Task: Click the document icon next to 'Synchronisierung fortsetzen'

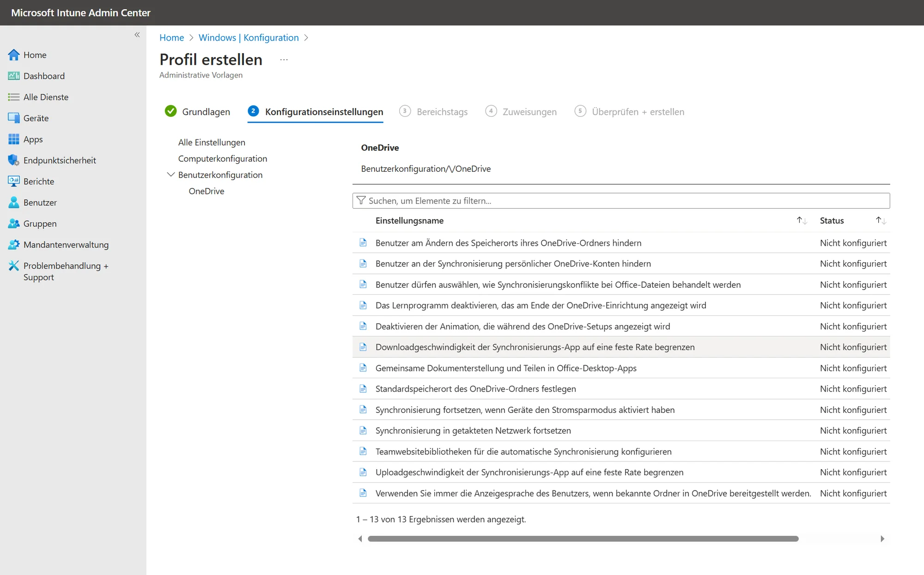Action: pyautogui.click(x=363, y=409)
